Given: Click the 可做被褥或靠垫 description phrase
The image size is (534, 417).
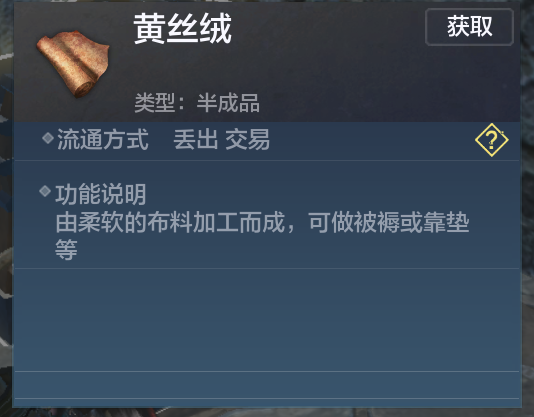Looking at the screenshot, I should (389, 222).
